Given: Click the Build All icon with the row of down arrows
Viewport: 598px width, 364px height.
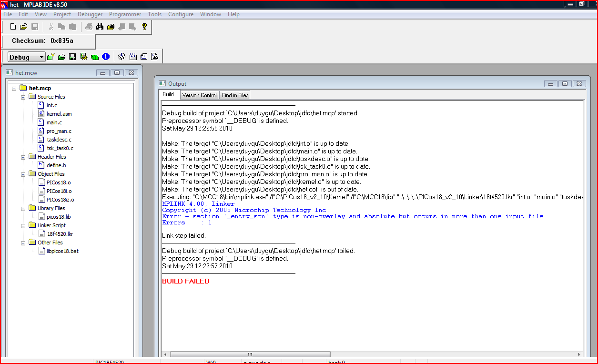Looking at the screenshot, I should [133, 57].
